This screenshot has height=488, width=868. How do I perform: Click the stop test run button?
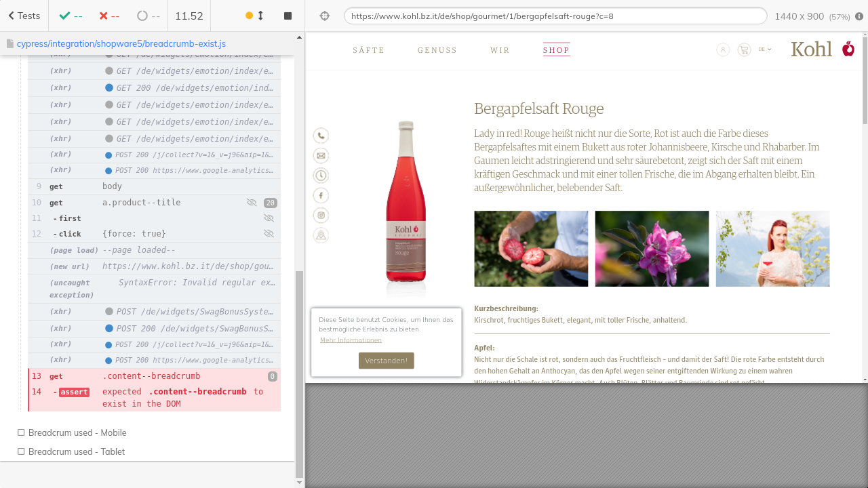pos(288,16)
